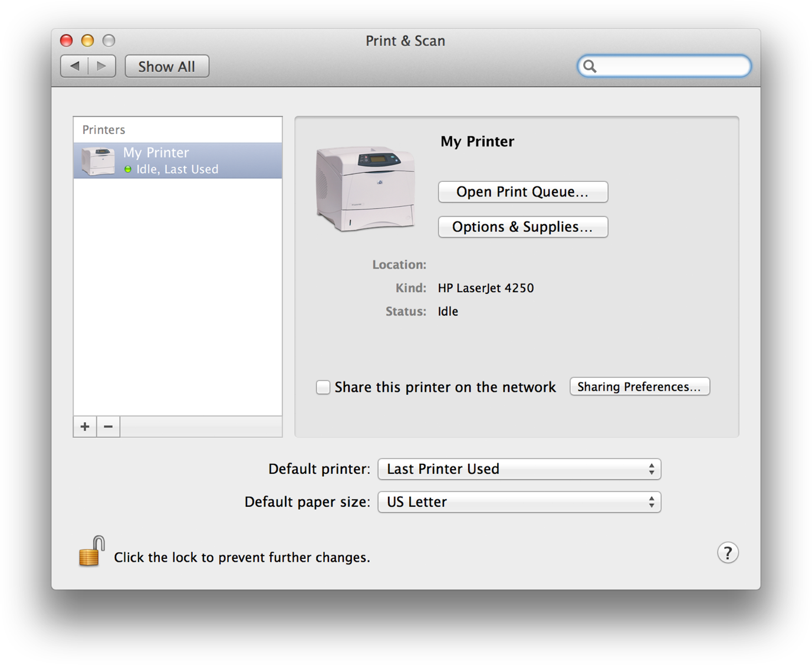Viewport: 812px width, 665px height.
Task: Go forward with the right arrow
Action: click(x=101, y=66)
